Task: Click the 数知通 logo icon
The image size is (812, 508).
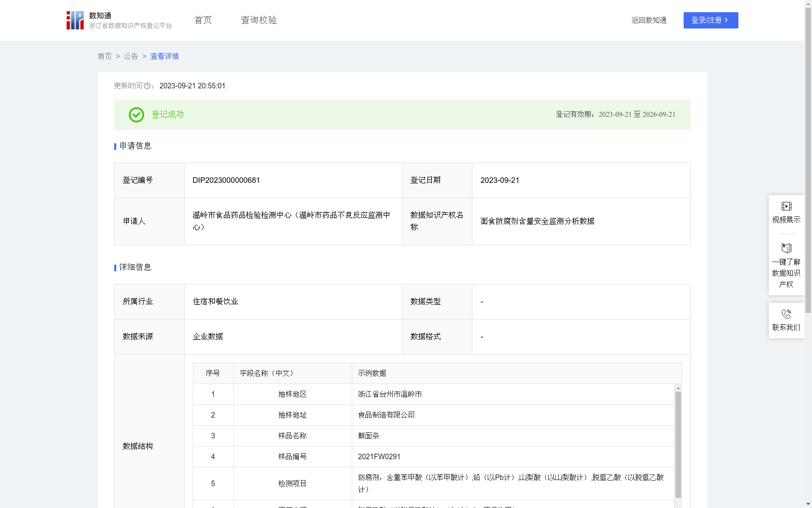Action: (75, 20)
